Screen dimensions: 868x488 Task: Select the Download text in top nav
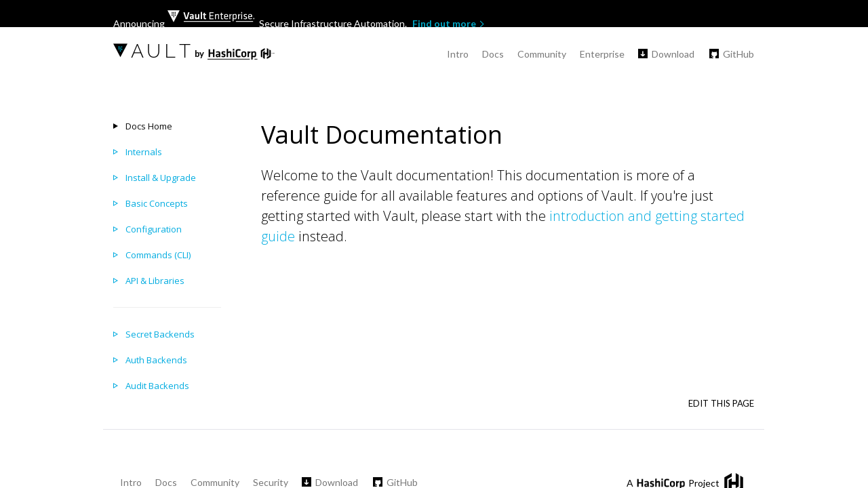[x=673, y=54]
